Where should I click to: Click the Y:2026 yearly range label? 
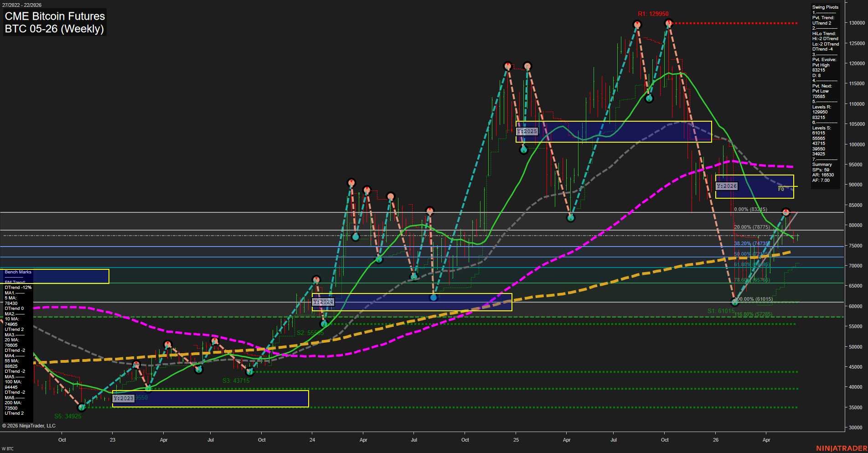727,186
